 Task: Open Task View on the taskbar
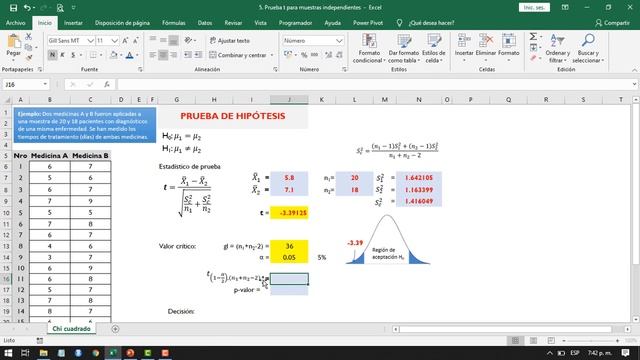(25, 353)
